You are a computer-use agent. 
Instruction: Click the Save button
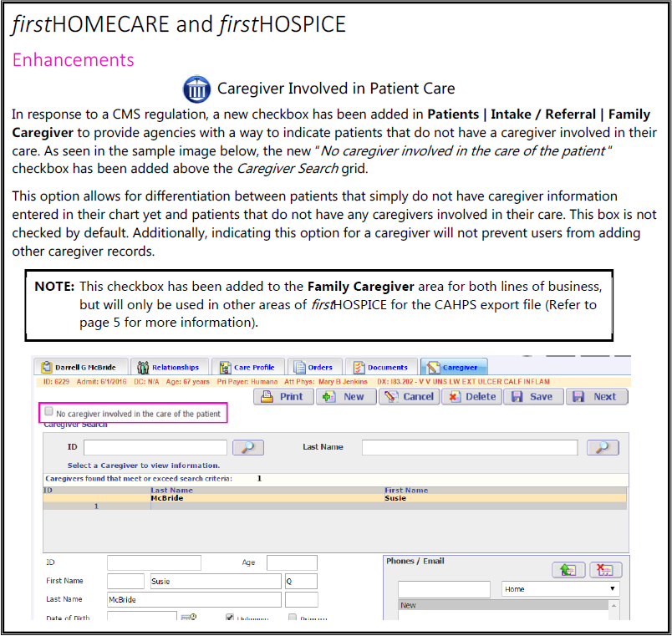click(x=532, y=396)
